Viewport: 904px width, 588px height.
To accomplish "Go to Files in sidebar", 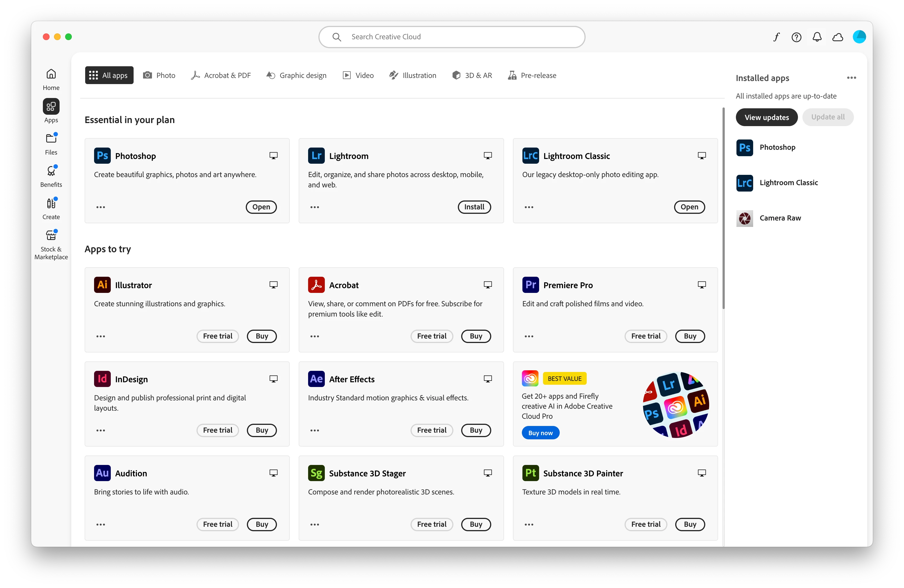I will [x=51, y=144].
